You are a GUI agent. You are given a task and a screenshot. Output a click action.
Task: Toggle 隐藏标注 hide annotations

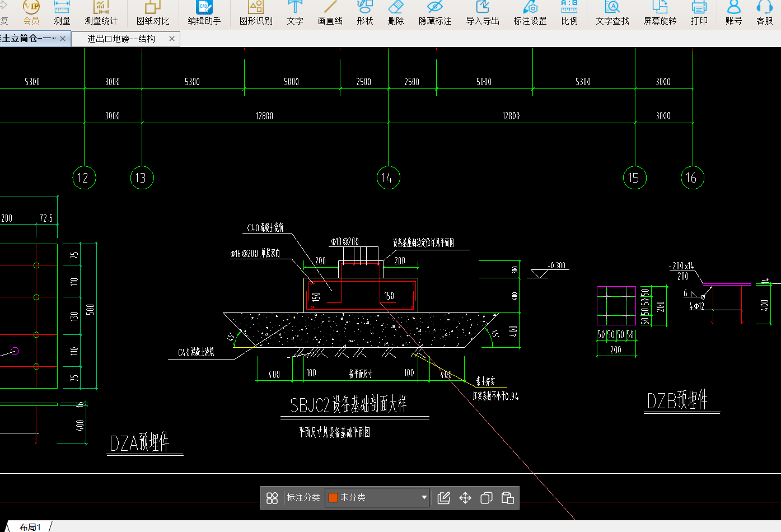click(x=435, y=13)
